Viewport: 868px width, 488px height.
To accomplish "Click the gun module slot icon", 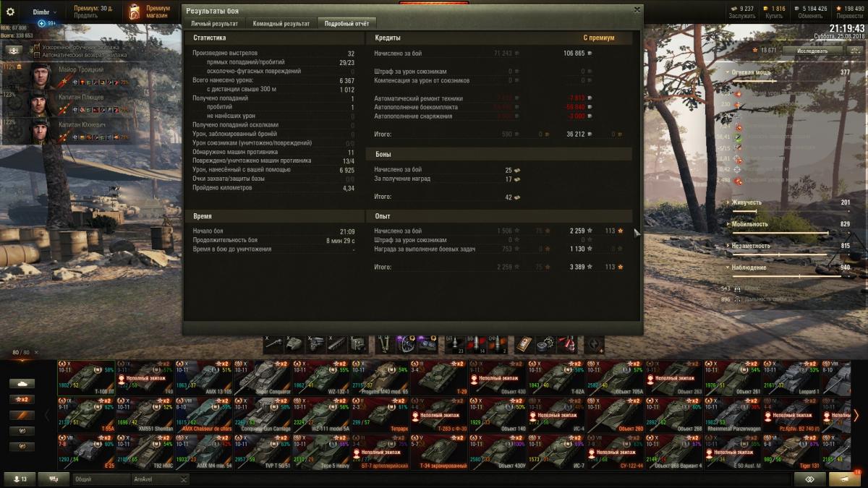I will [274, 344].
